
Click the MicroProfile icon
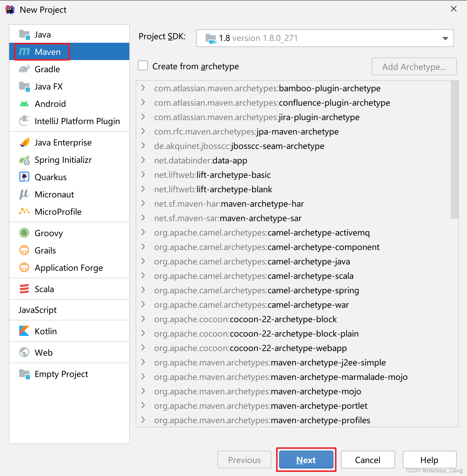[24, 212]
